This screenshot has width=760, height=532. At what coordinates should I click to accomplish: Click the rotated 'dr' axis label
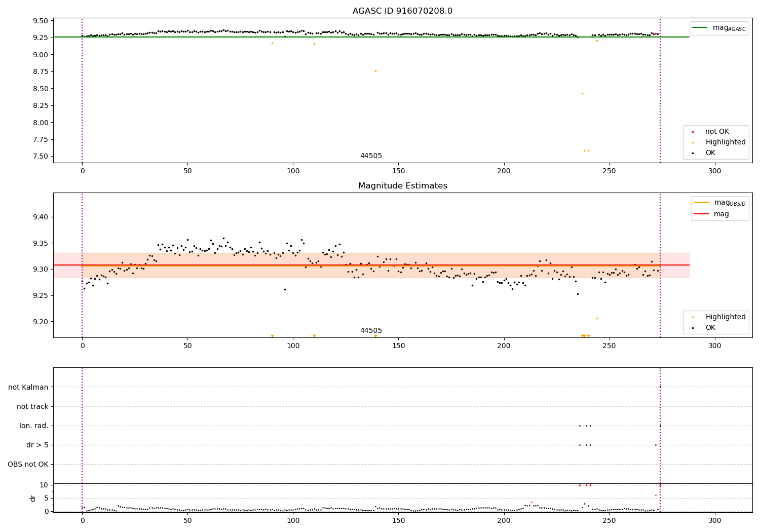(33, 498)
